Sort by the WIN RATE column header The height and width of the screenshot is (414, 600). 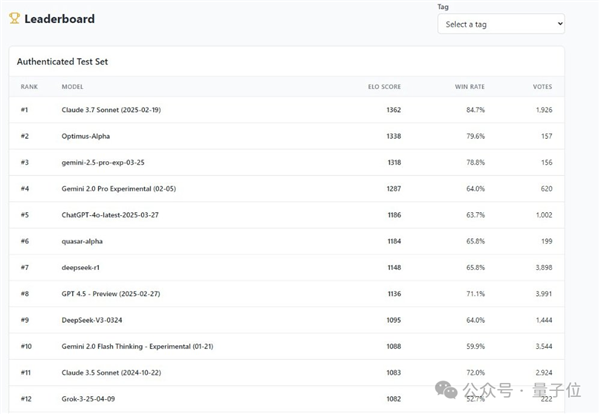coord(470,87)
